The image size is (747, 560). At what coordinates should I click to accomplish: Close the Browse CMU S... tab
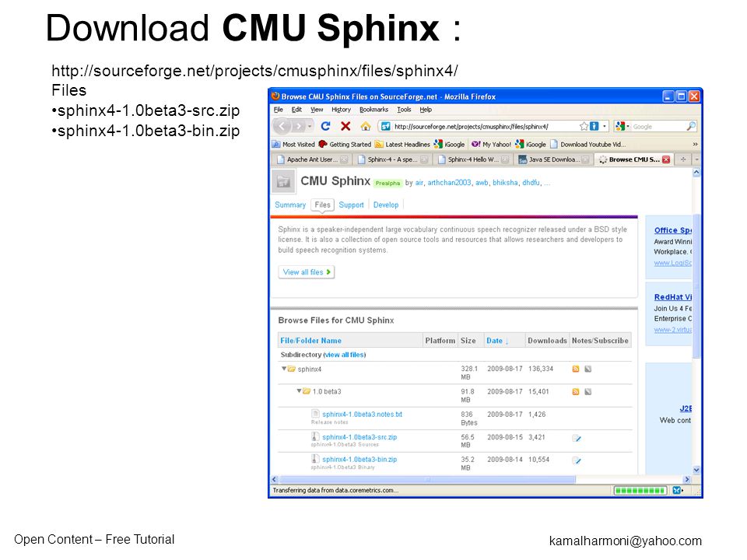pos(666,159)
